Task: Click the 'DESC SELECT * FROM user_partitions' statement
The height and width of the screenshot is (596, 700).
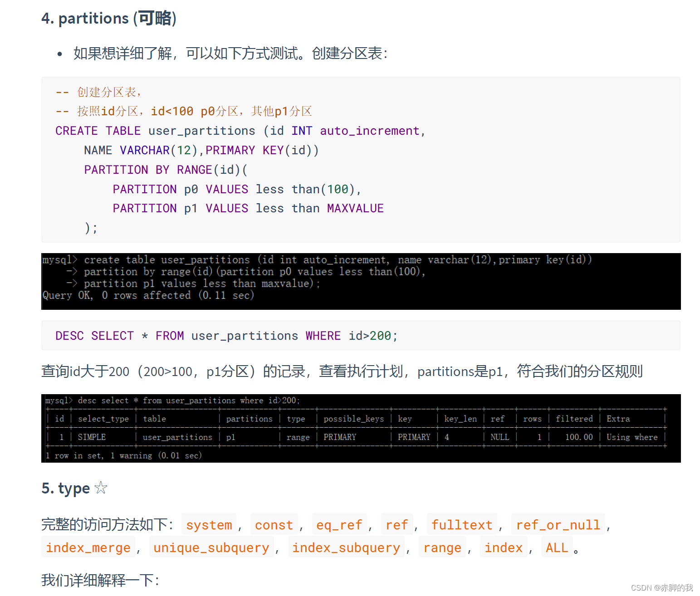Action: point(226,336)
